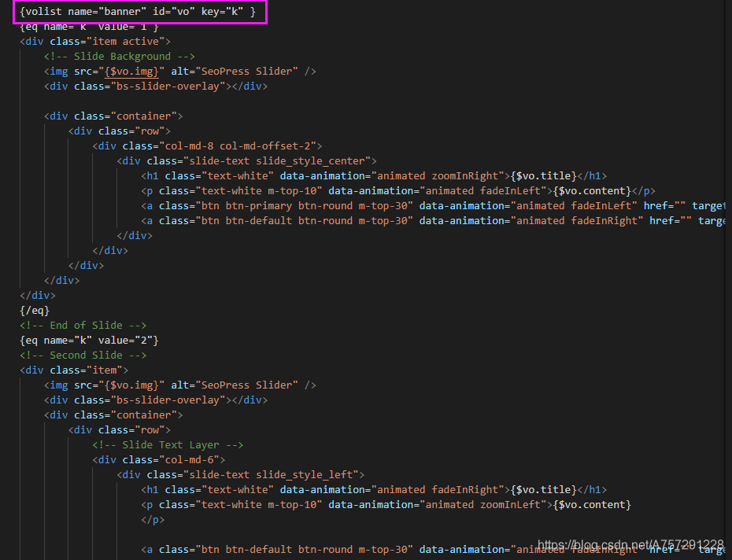Click id="vo" in the volist line
This screenshot has height=560, width=732.
[x=174, y=11]
